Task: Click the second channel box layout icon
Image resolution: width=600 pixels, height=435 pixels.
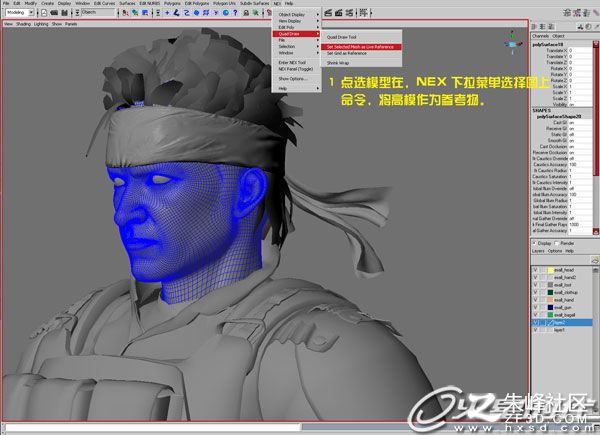Action: (543, 26)
